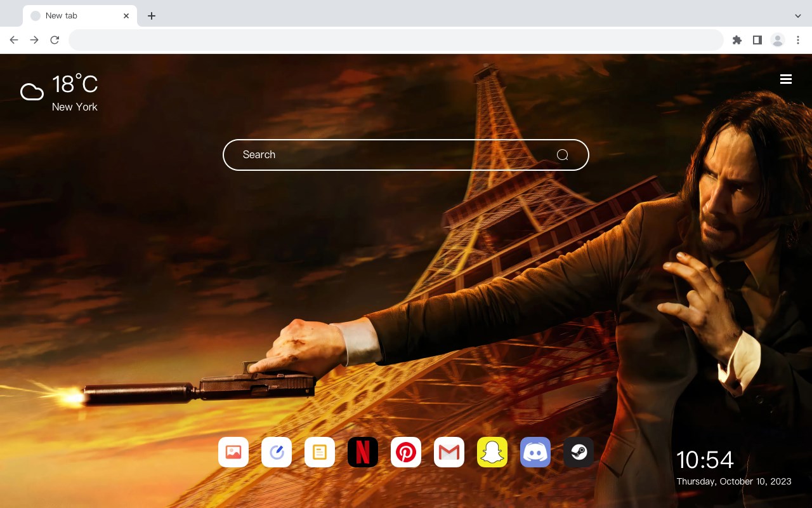Open the Steam shortcut
Viewport: 812px width, 508px height.
click(579, 452)
